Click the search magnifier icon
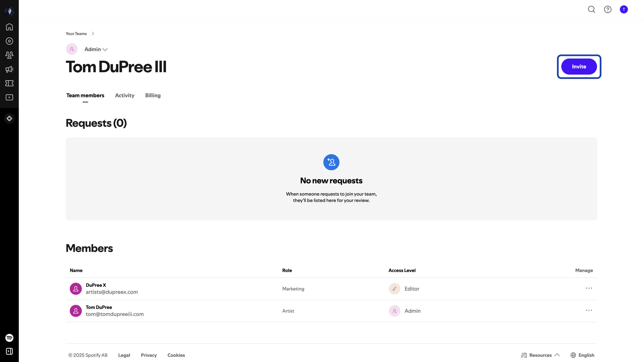This screenshot has width=644, height=362. point(591,10)
